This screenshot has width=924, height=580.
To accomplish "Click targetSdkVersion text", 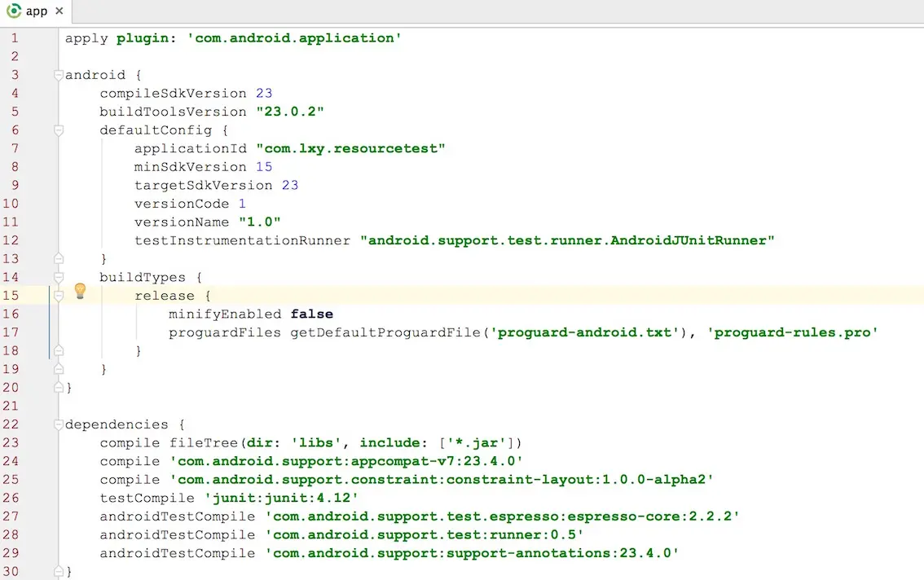I will [204, 185].
